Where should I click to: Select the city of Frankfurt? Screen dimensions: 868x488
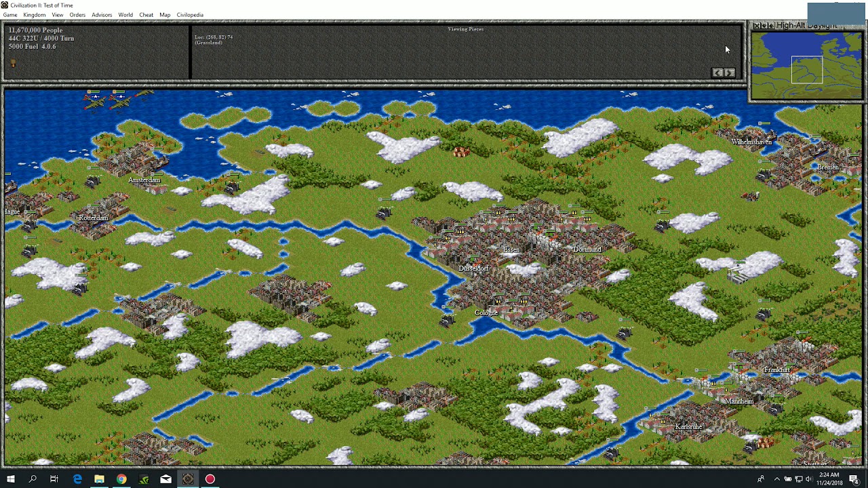[776, 370]
